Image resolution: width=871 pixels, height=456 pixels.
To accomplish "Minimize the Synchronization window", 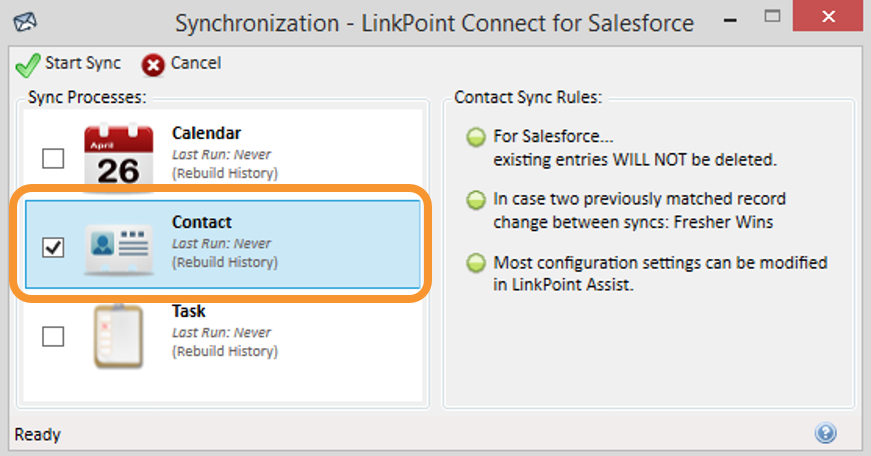I will point(730,20).
